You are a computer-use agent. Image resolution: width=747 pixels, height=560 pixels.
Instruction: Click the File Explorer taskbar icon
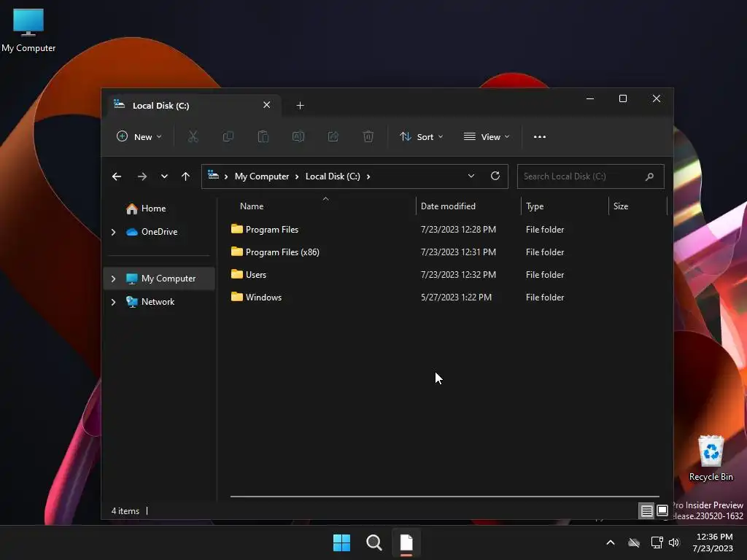tap(406, 542)
